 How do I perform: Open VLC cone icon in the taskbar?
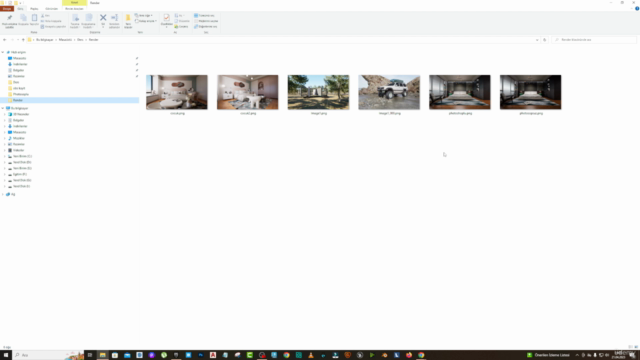coord(311,355)
